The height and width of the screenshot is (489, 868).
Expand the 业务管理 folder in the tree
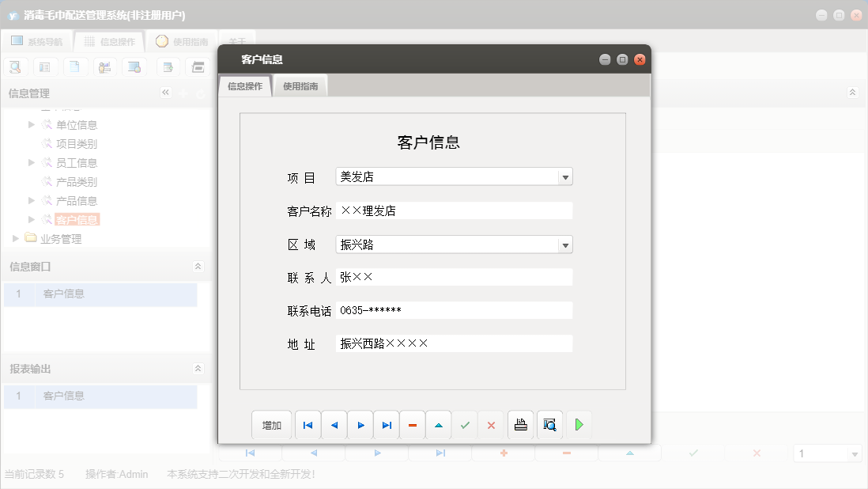coord(14,237)
